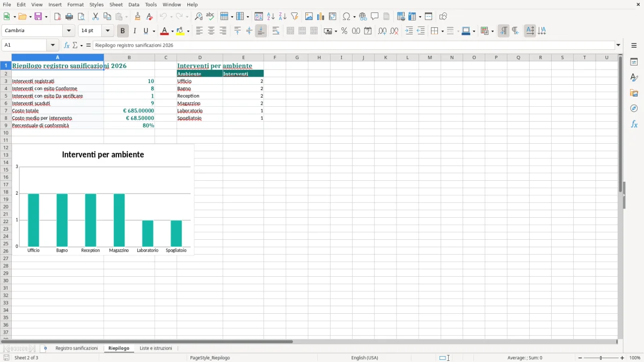
Task: Open the Sheet menu
Action: pyautogui.click(x=116, y=4)
